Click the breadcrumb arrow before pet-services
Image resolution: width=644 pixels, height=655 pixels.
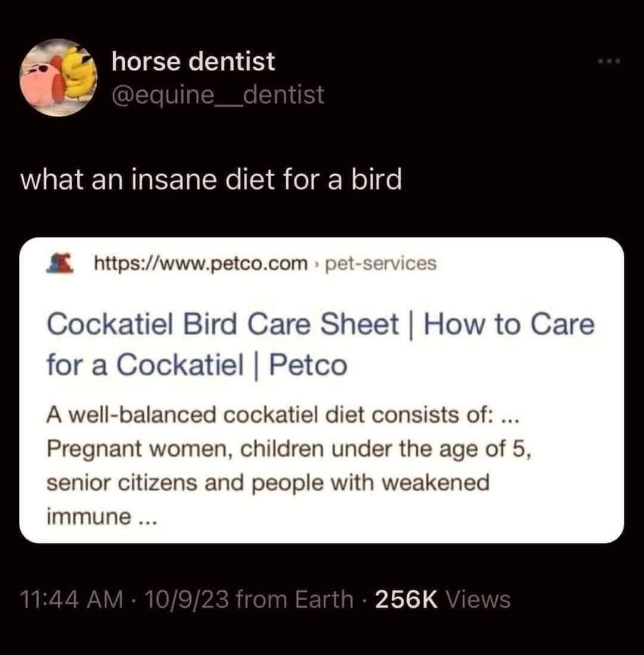coord(318,263)
